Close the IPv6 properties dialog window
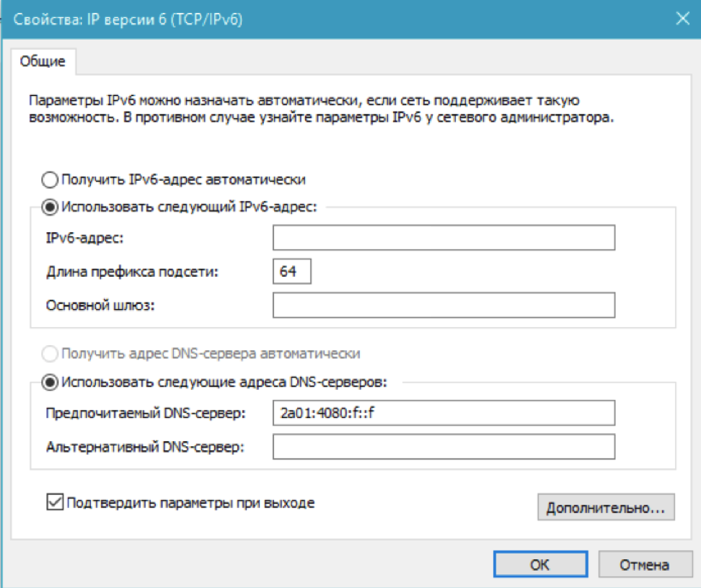 pyautogui.click(x=682, y=19)
